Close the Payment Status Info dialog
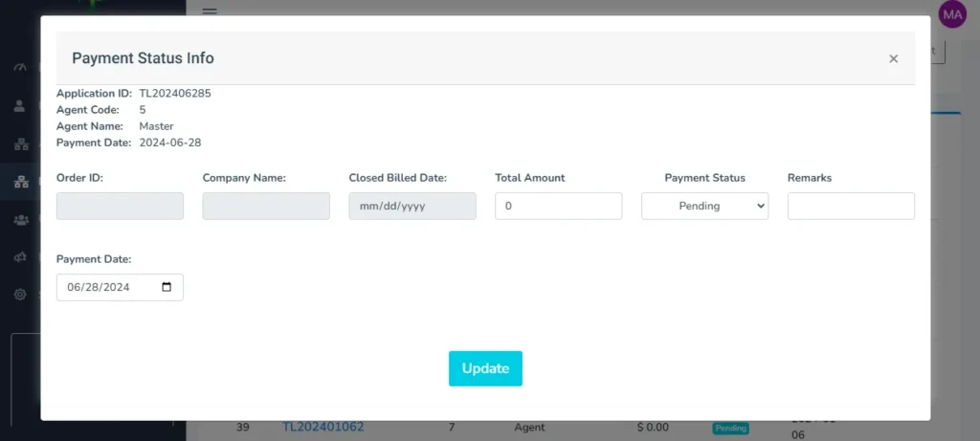980x441 pixels. click(893, 58)
